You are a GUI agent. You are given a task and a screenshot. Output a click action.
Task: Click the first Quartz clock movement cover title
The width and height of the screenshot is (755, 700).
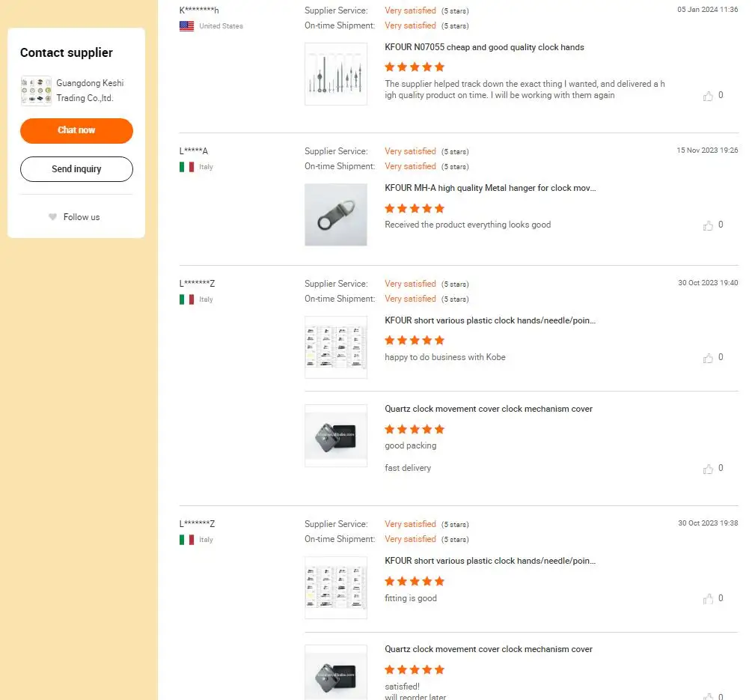(488, 409)
